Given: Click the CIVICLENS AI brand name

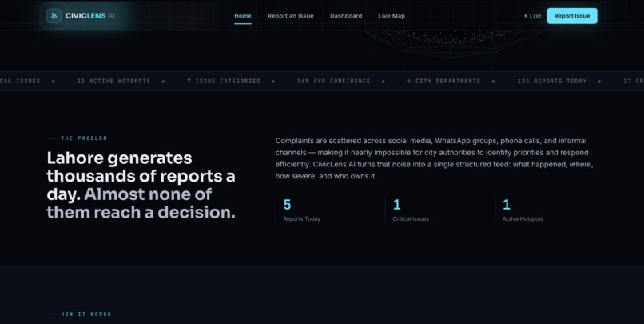Looking at the screenshot, I should pos(90,16).
